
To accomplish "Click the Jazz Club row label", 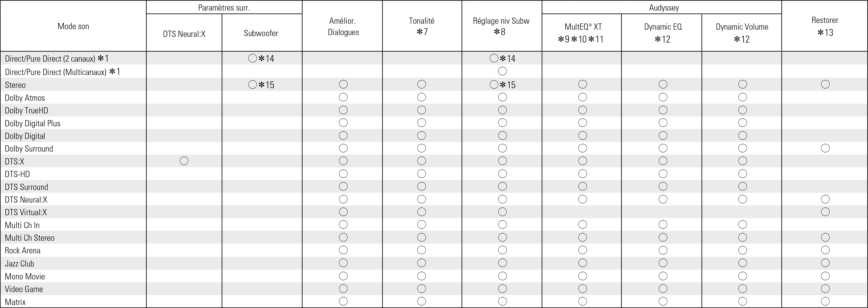I will tap(20, 263).
